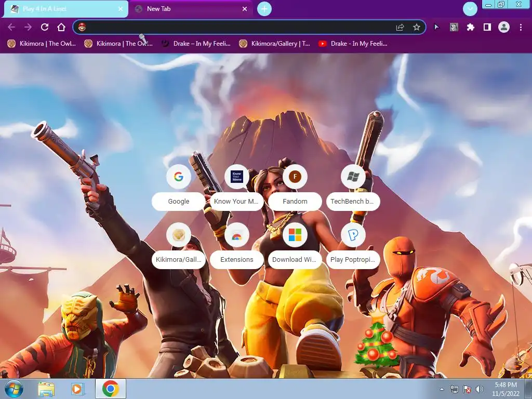Open Drake – In My Feeli bookmark with black icon
Screen dimensions: 532x399
pyautogui.click(x=196, y=44)
